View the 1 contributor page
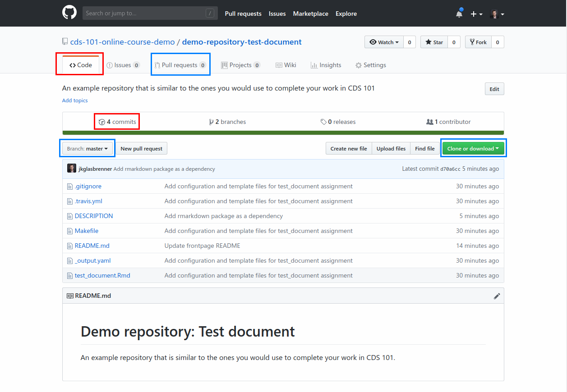The height and width of the screenshot is (392, 567). pos(448,122)
